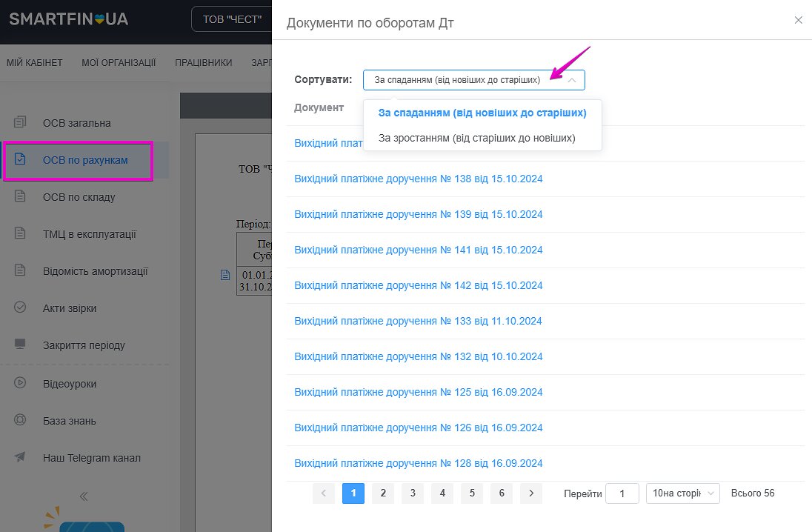Viewport: 812px width, 532px height.
Task: Go to the next page arrow
Action: tap(531, 493)
